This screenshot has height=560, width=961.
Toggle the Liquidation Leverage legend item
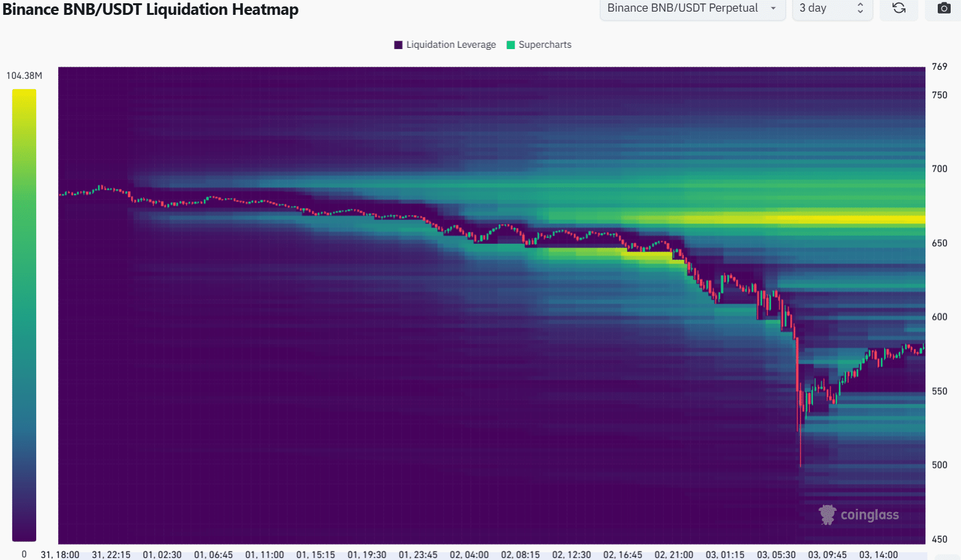coord(445,45)
